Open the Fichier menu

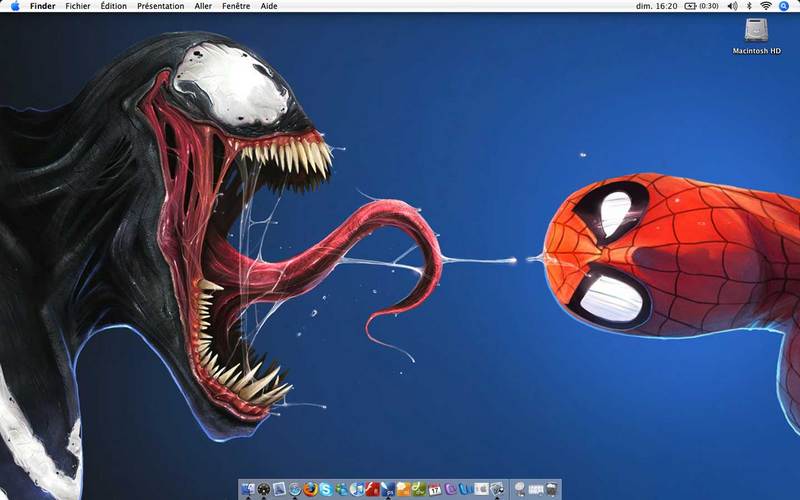pyautogui.click(x=78, y=6)
